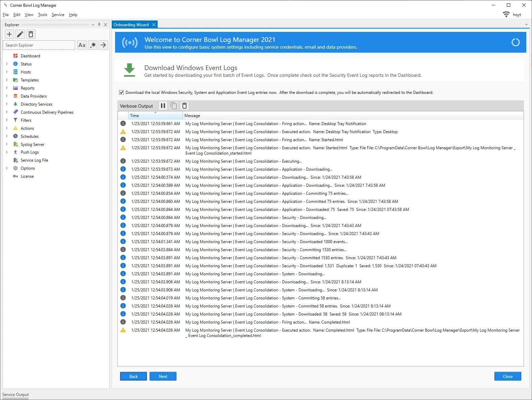Click in the Search Explorer field

click(39, 45)
